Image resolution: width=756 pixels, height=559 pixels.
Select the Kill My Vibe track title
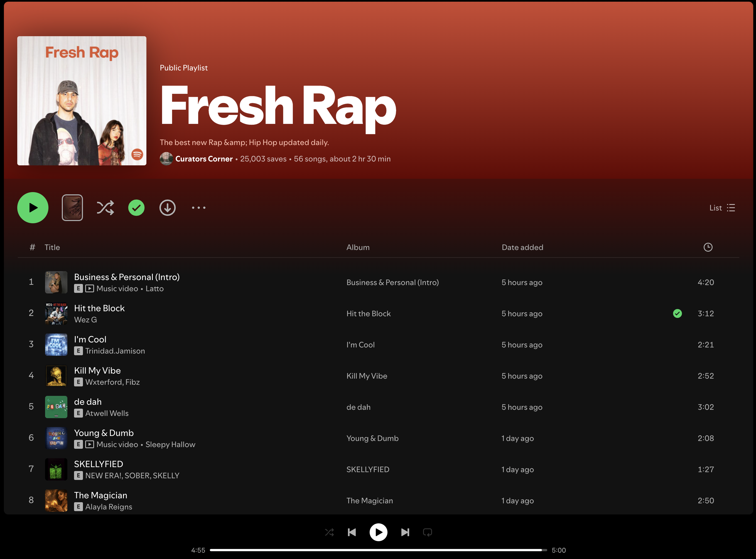click(97, 371)
